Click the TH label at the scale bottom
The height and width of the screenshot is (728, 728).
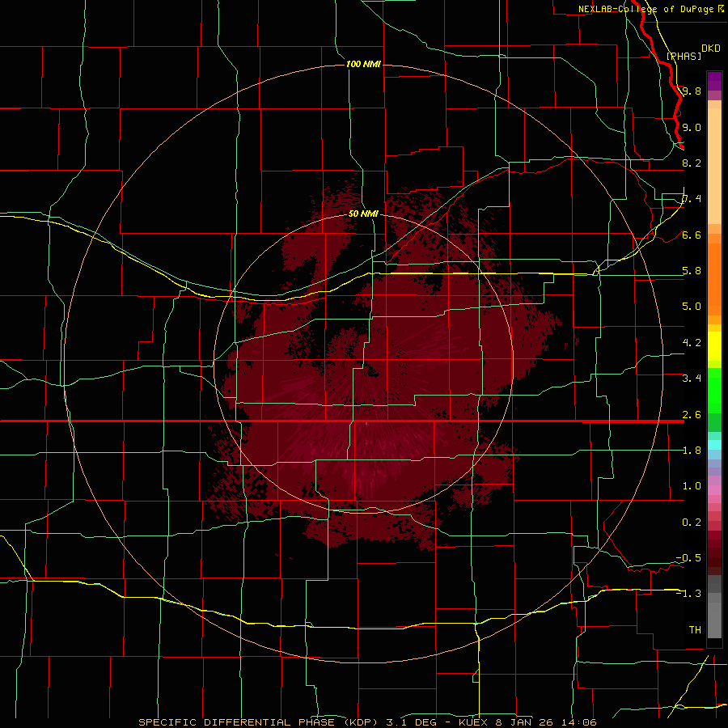pyautogui.click(x=695, y=630)
